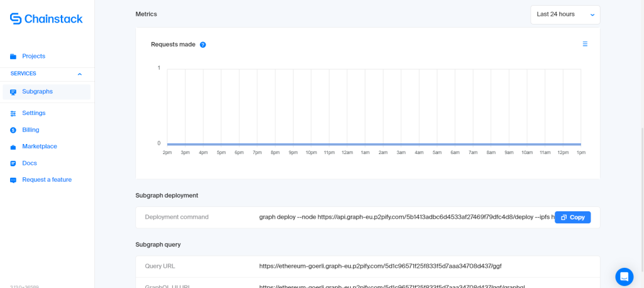Click the 12am label on chart axis

click(347, 152)
